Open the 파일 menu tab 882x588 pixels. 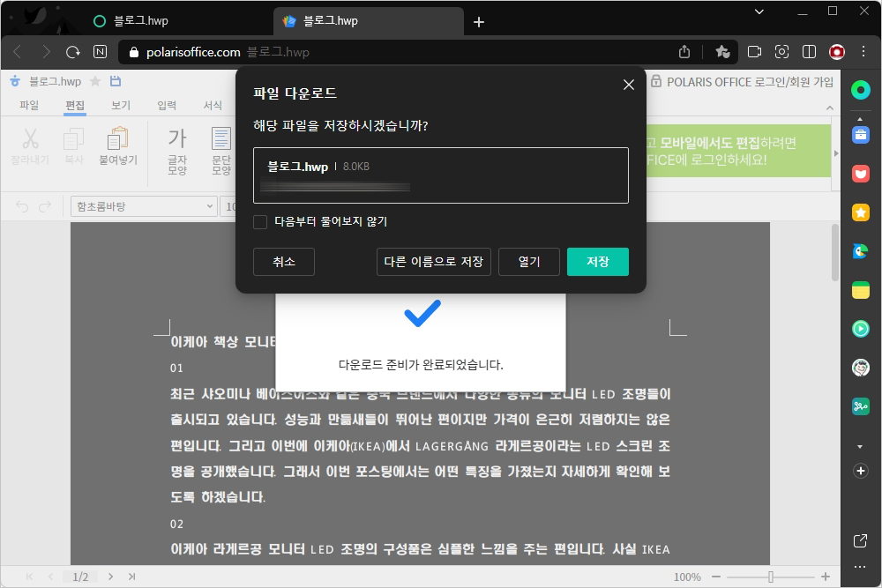tap(29, 105)
